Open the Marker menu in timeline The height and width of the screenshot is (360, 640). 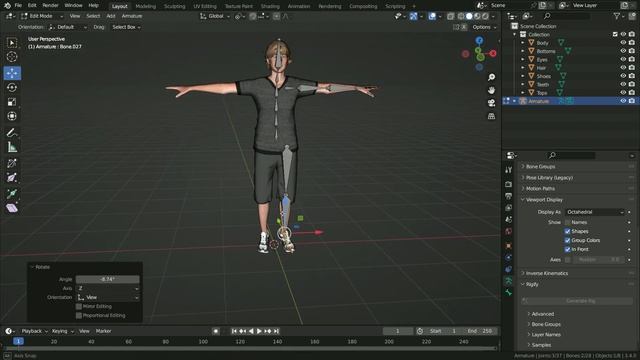104,331
